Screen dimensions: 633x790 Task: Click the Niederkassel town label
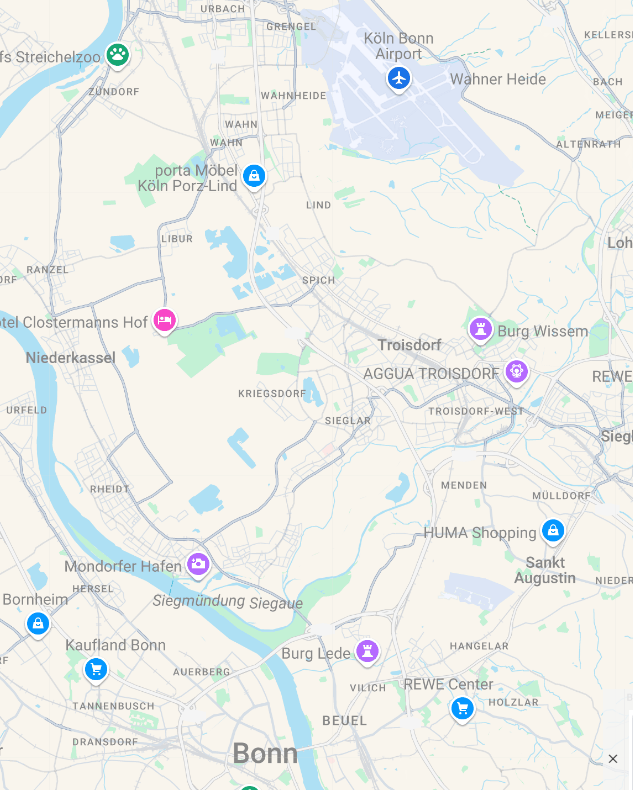point(71,358)
